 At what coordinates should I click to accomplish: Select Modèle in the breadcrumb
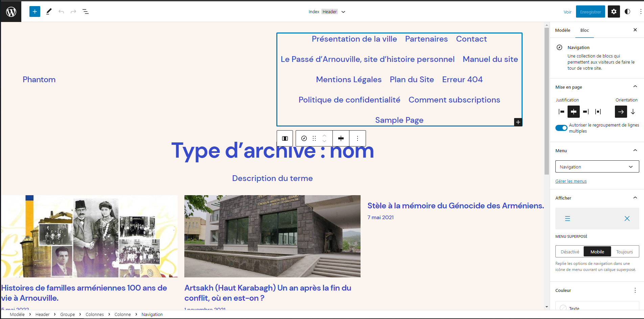(x=17, y=314)
